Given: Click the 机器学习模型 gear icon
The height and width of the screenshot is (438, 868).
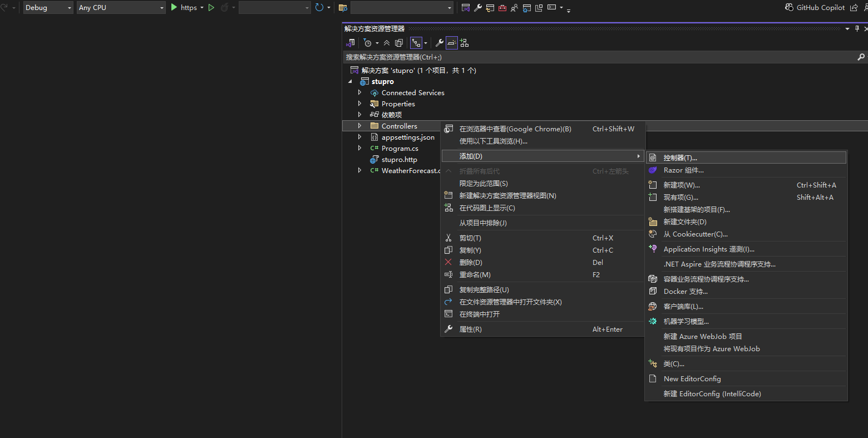Looking at the screenshot, I should coord(653,322).
